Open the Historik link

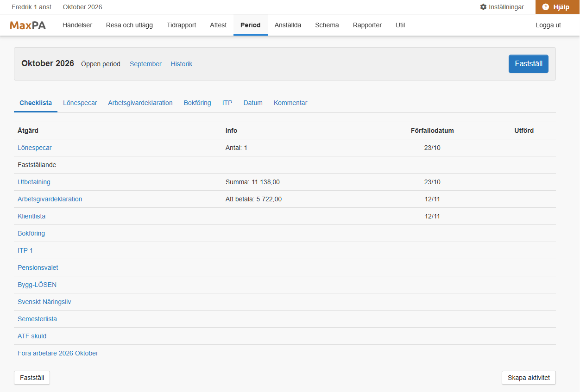(182, 64)
